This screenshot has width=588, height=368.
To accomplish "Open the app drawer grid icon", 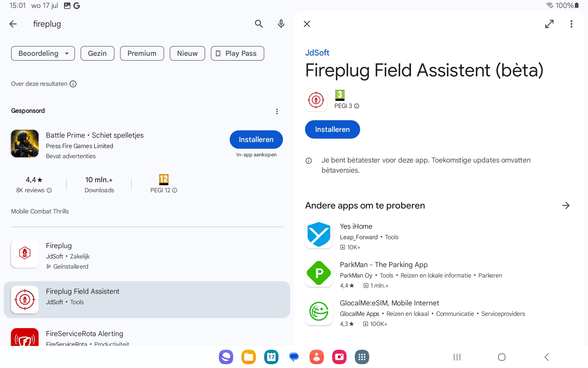I will pyautogui.click(x=362, y=357).
